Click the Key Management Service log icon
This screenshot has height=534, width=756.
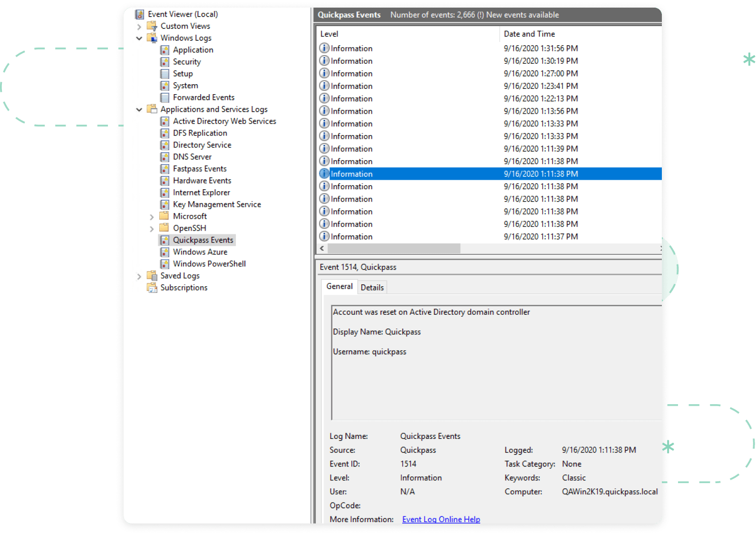pyautogui.click(x=165, y=204)
